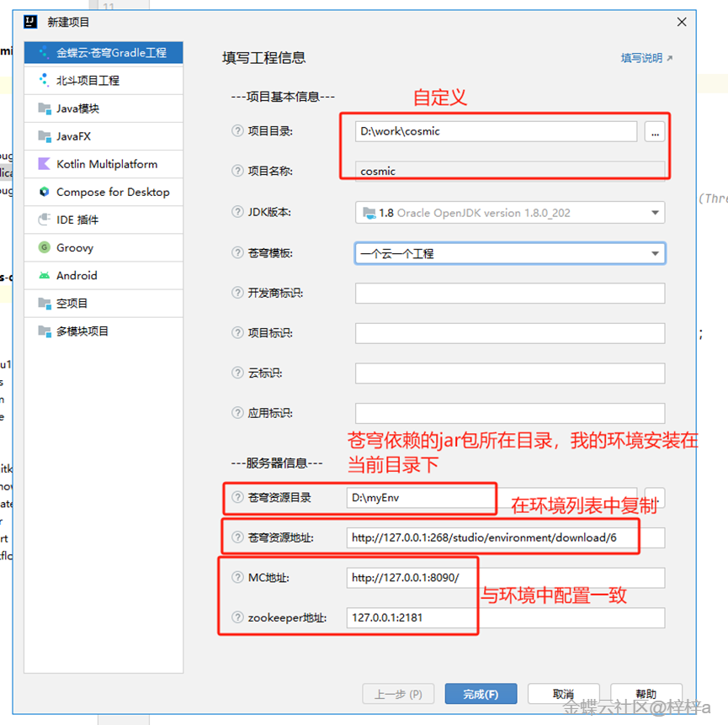This screenshot has height=725, width=728.
Task: Click the 空项目 folder icon
Action: pos(45,303)
